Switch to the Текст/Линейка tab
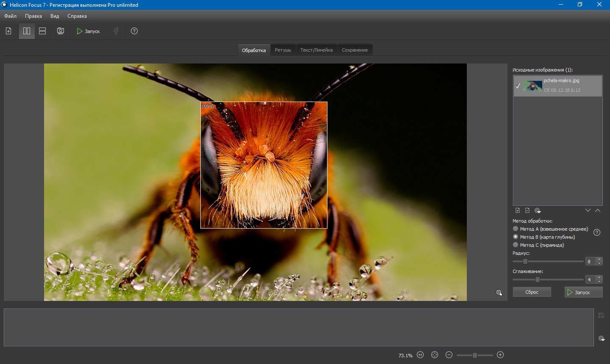The height and width of the screenshot is (364, 610). tap(316, 50)
